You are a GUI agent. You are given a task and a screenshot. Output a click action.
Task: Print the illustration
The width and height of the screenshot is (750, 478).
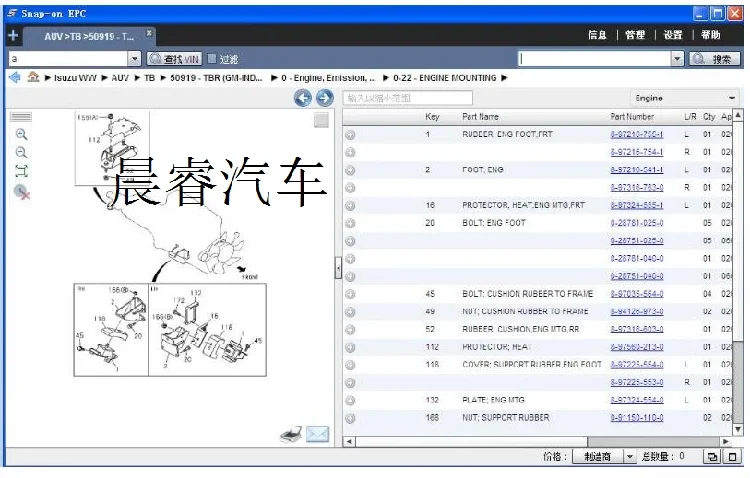coord(291,434)
